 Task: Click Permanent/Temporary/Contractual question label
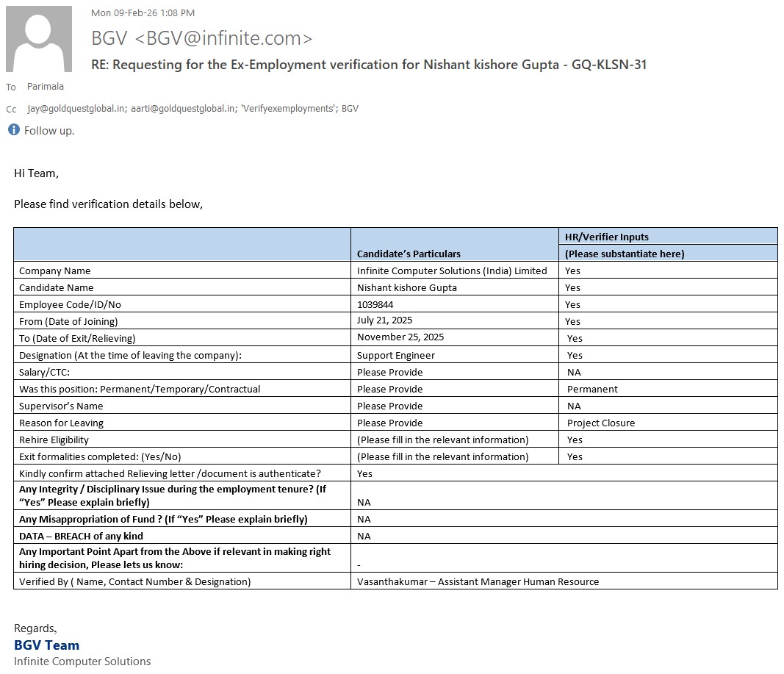(140, 389)
